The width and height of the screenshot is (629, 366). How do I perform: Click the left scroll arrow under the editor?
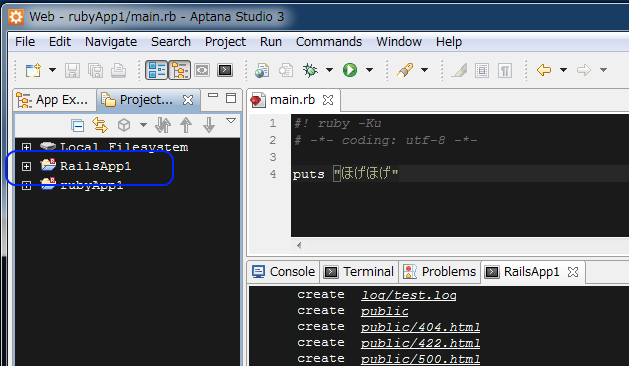[x=299, y=245]
